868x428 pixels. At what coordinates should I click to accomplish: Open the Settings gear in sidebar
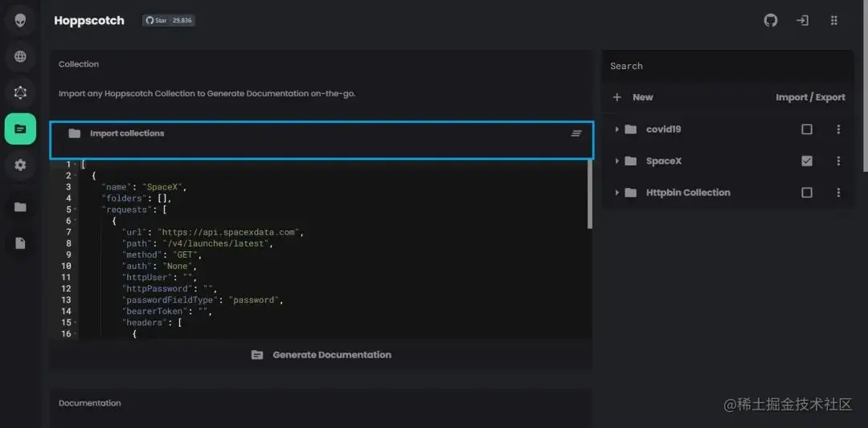20,165
